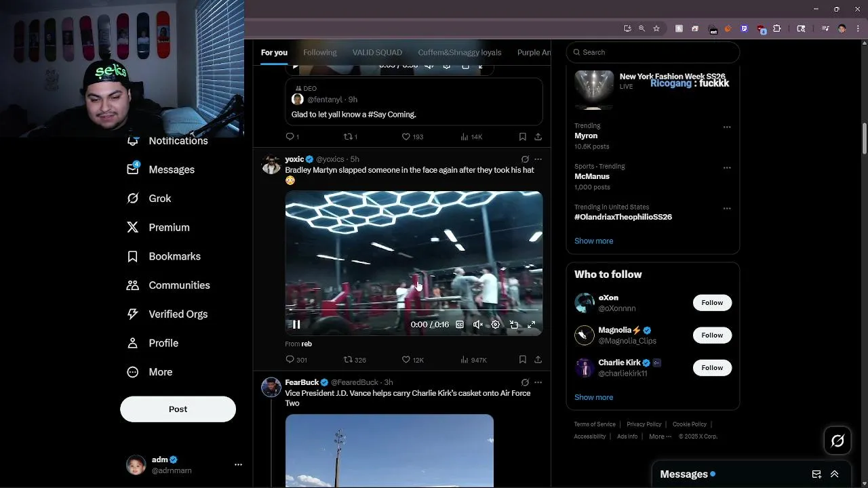
Task: Open Chrome three-dot menu
Action: [x=858, y=28]
